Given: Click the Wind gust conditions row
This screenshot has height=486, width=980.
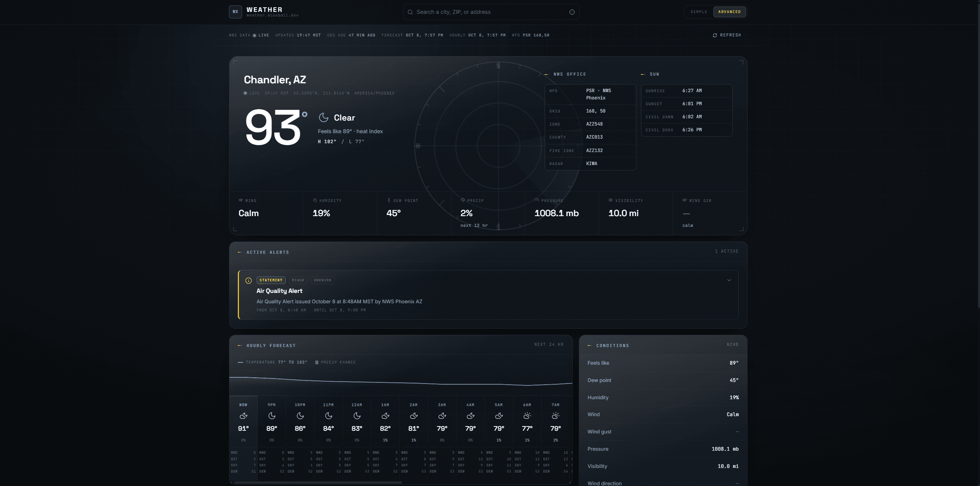Looking at the screenshot, I should pyautogui.click(x=663, y=431).
